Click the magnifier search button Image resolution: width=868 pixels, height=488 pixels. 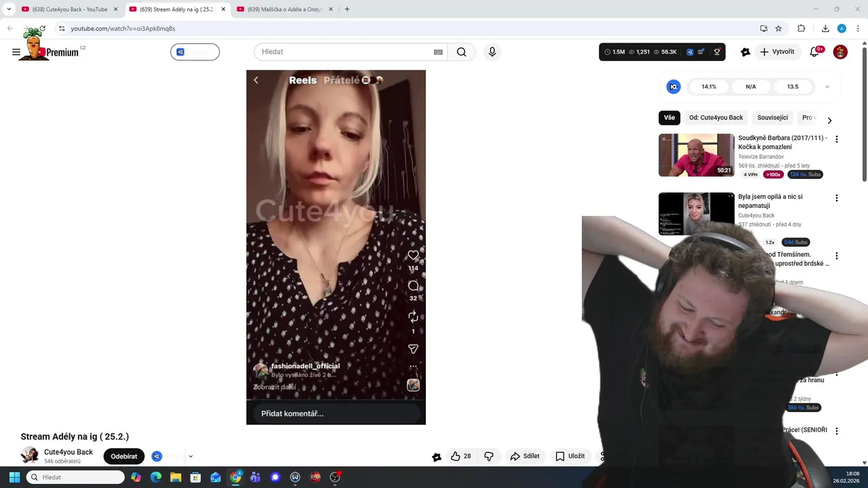click(x=461, y=52)
